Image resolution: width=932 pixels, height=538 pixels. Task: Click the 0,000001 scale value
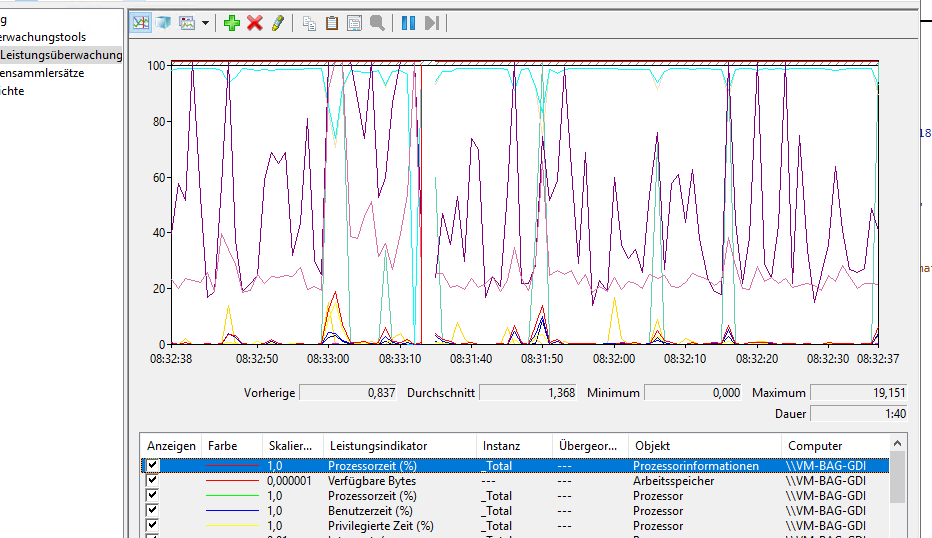coord(289,480)
